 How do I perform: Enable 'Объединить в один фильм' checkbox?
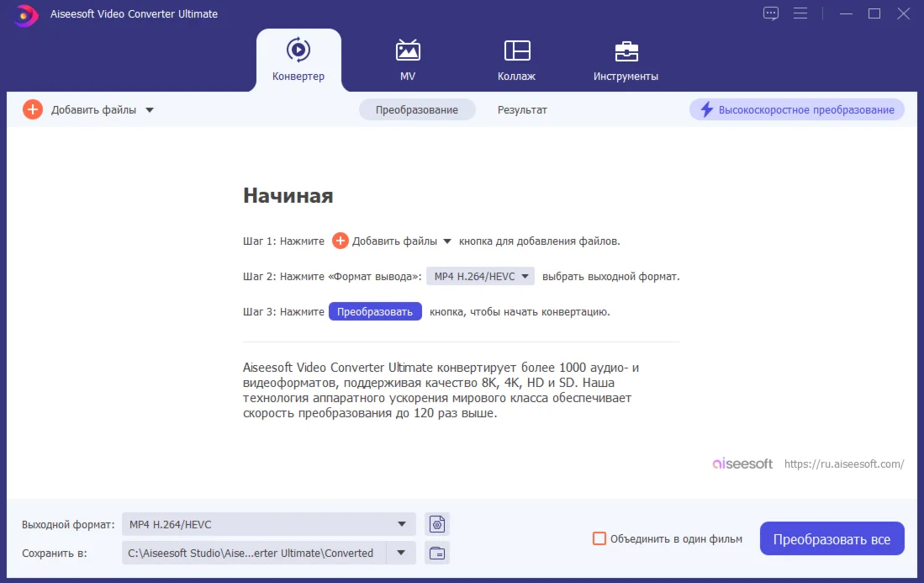tap(599, 538)
